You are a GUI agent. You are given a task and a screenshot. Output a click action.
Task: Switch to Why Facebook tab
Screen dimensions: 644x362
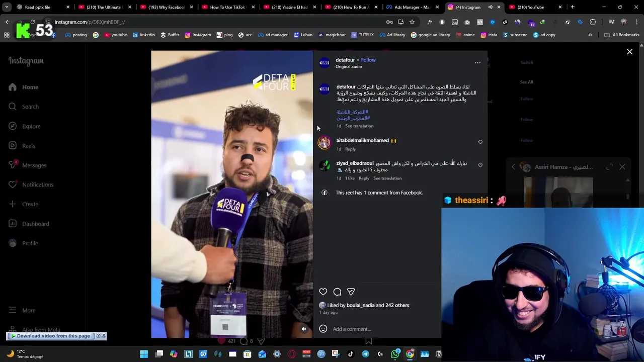pos(166,7)
